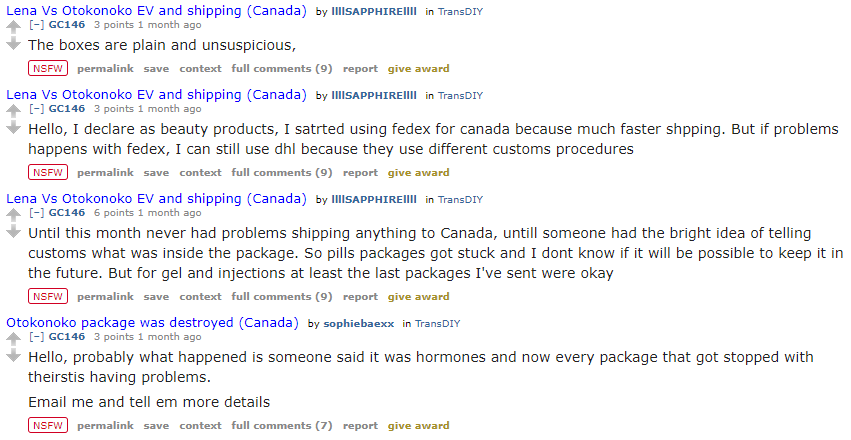Screen dimensions: 851x440
Task: Click permalink under the first comment
Action: [x=105, y=69]
